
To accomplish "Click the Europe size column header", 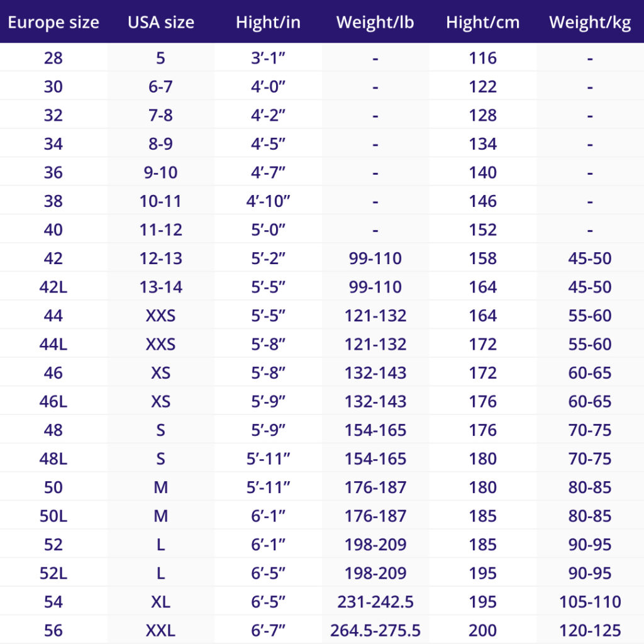I will click(53, 22).
